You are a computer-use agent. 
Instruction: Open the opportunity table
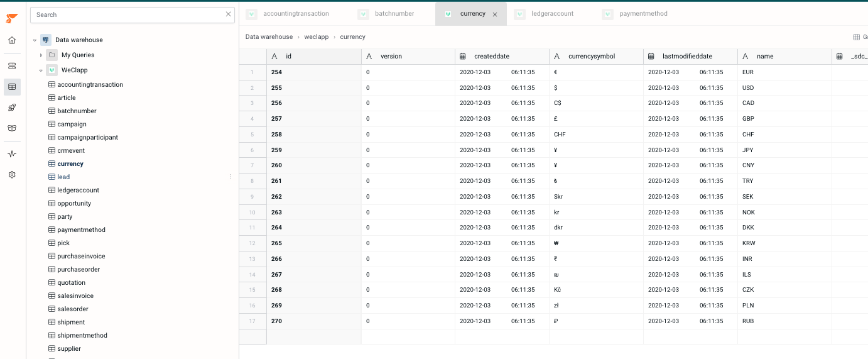[74, 203]
